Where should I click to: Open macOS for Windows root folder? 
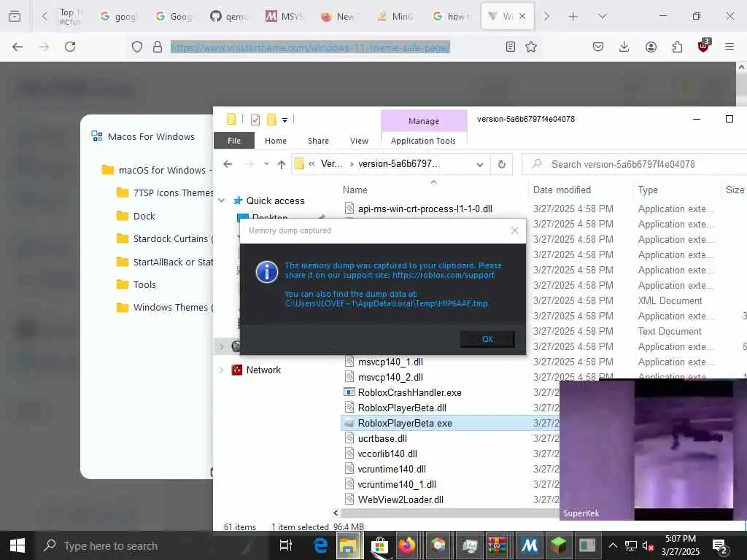pos(158,170)
